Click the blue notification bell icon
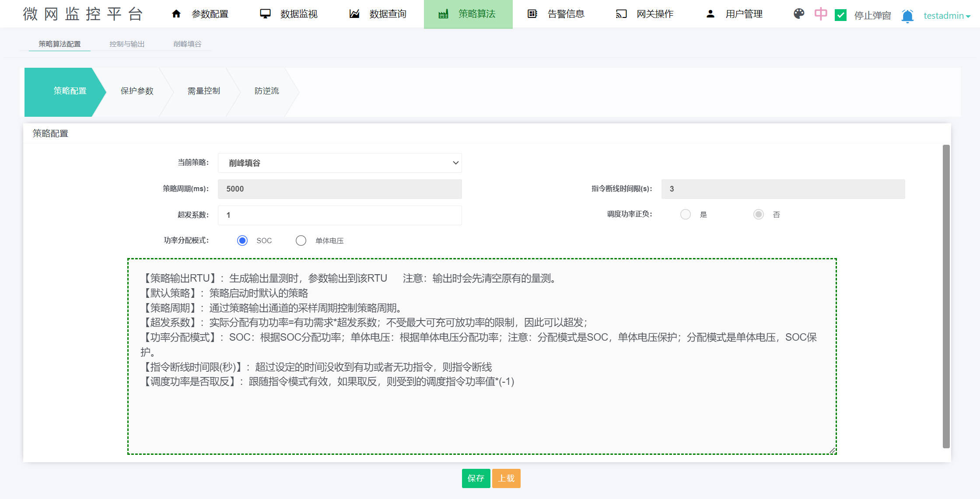Viewport: 980px width, 499px height. coord(907,16)
